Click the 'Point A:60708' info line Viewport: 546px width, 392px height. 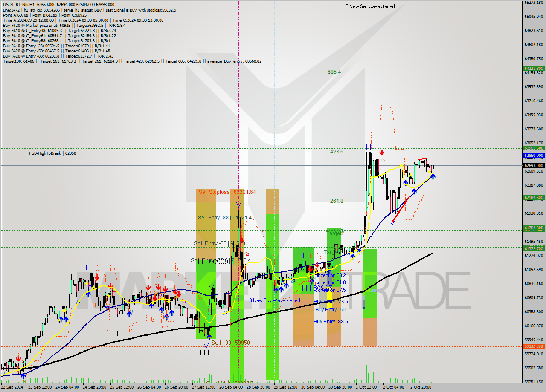44,15
